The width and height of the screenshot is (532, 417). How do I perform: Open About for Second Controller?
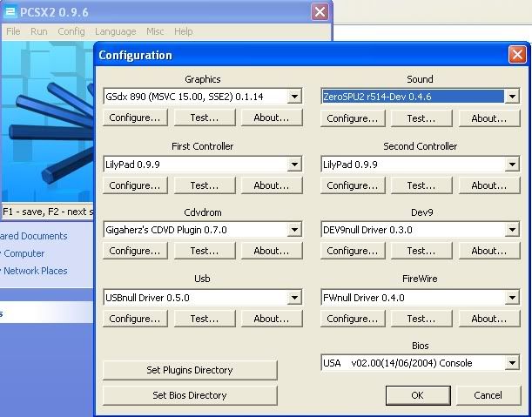pyautogui.click(x=489, y=185)
